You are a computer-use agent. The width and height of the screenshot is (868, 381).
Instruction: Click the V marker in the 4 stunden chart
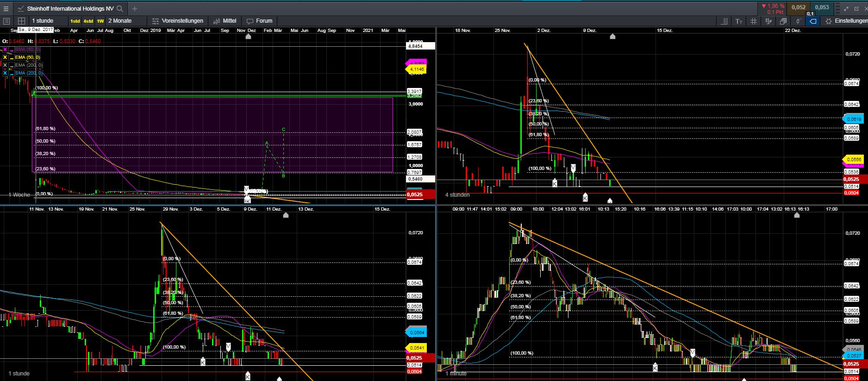point(573,168)
